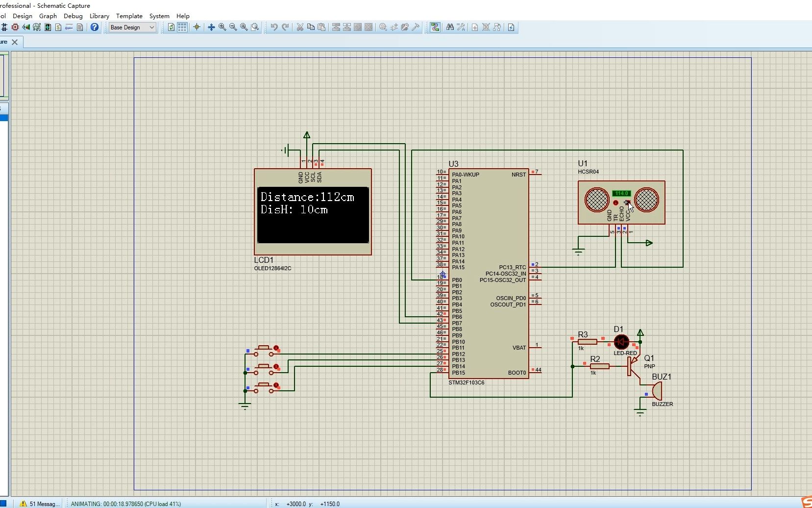Viewport: 812px width, 508px height.
Task: Click the search binoculars icon
Action: click(x=450, y=27)
